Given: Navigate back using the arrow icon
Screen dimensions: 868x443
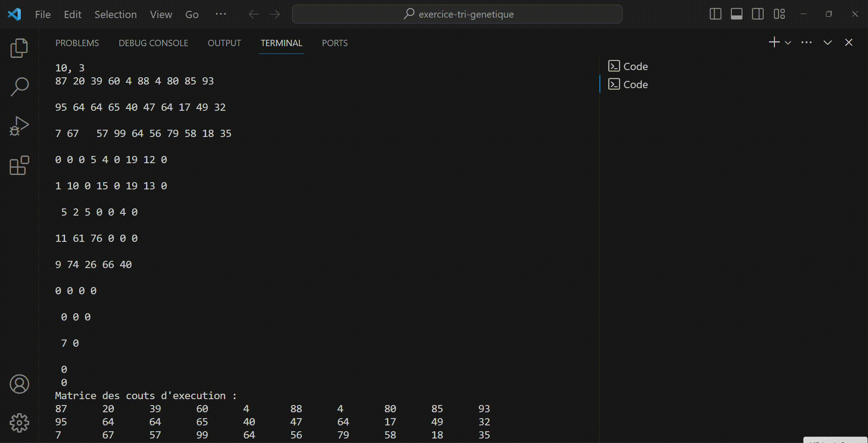Looking at the screenshot, I should [254, 14].
